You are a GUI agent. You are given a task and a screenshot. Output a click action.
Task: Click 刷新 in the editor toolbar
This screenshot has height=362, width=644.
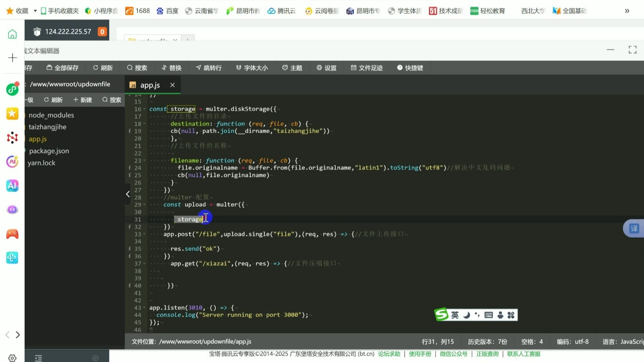[x=103, y=68]
